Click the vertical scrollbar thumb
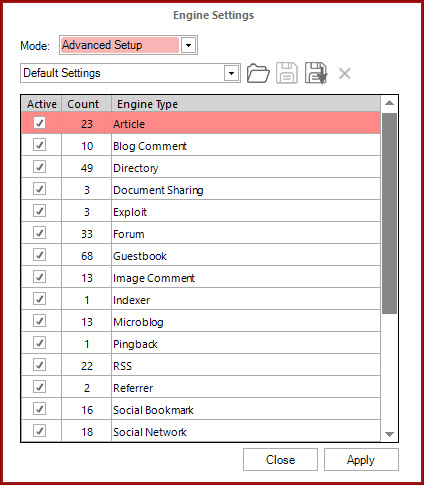 (389, 213)
